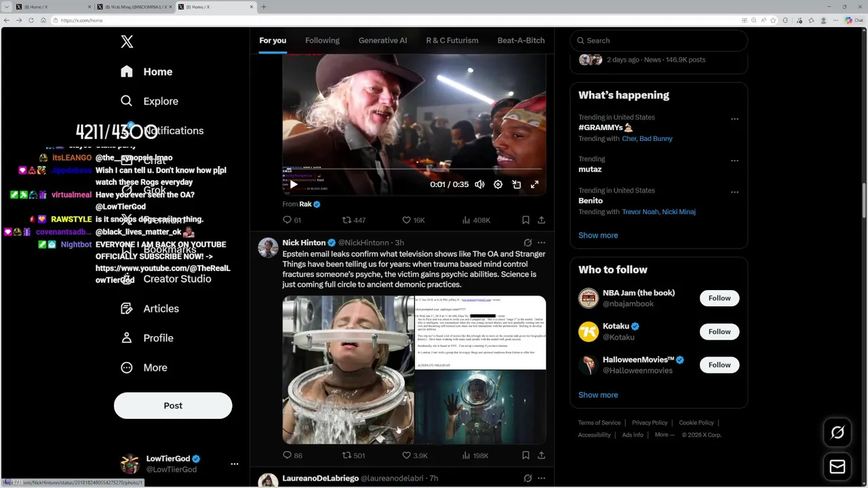Repost the video post with 447 reposts
868x488 pixels.
coord(354,220)
